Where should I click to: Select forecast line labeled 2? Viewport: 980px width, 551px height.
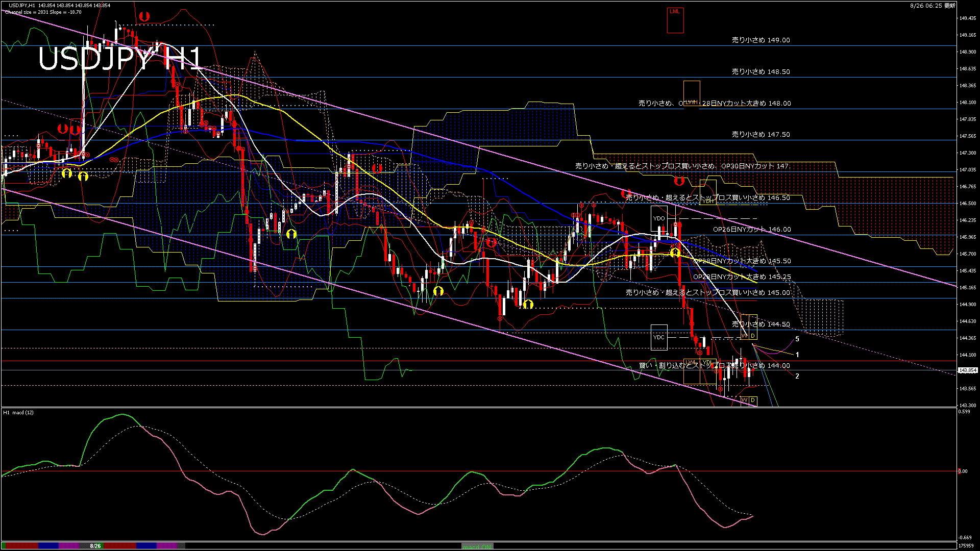(x=797, y=376)
